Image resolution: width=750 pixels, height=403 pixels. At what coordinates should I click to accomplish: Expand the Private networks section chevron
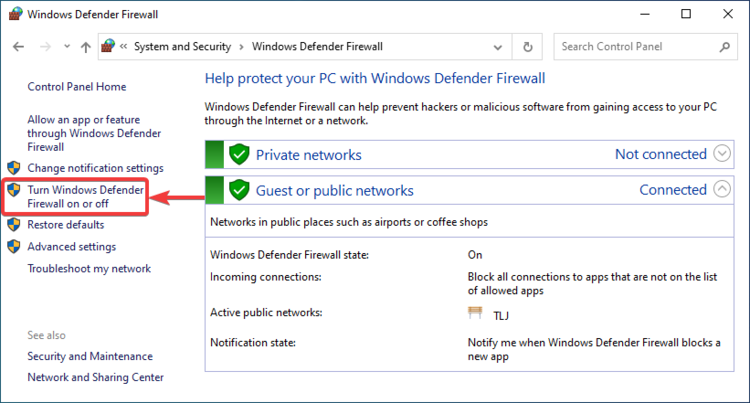click(722, 153)
